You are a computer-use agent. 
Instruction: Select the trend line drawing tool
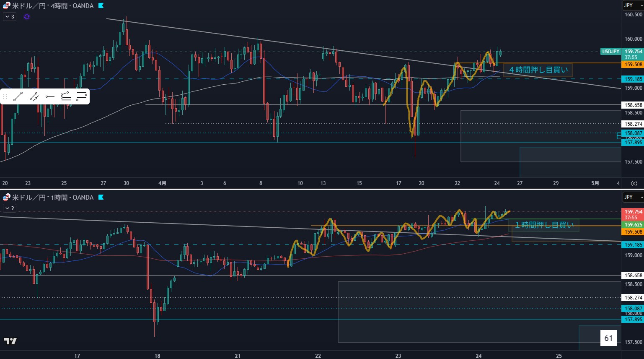(x=18, y=96)
